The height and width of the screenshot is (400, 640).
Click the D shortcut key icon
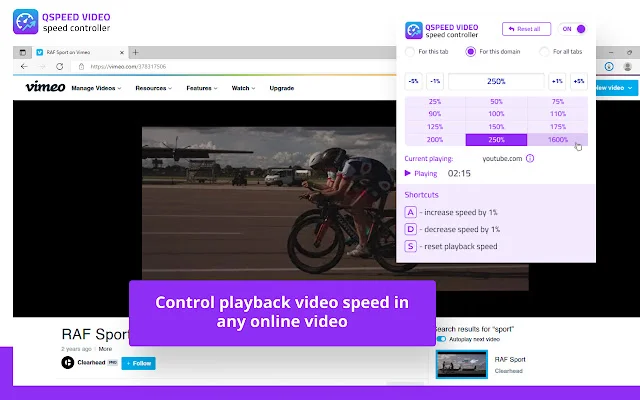(x=410, y=229)
